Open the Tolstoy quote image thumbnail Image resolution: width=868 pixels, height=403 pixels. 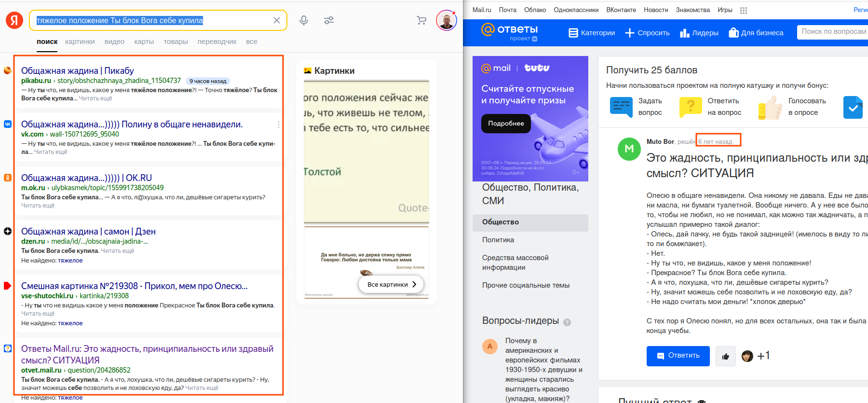coord(366,152)
